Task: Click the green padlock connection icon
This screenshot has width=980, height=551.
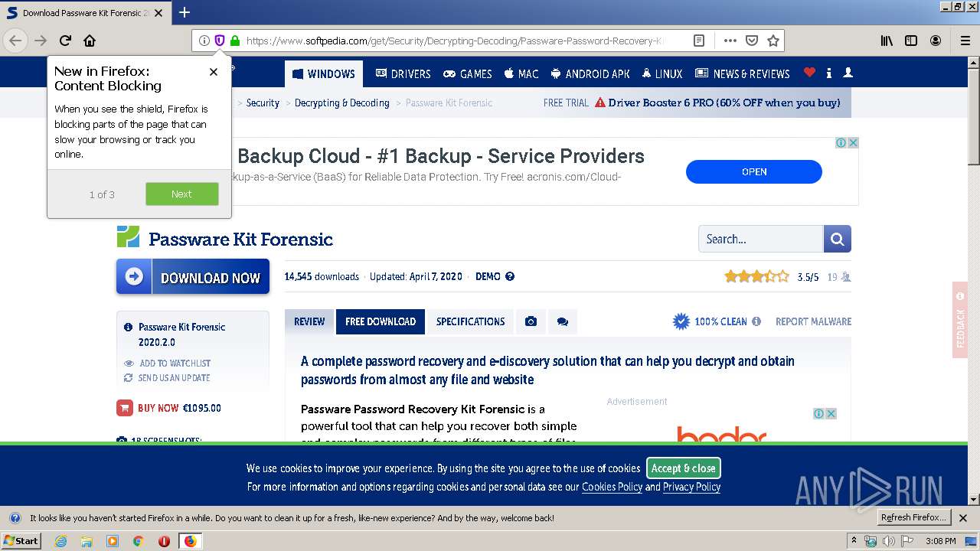Action: coord(234,41)
